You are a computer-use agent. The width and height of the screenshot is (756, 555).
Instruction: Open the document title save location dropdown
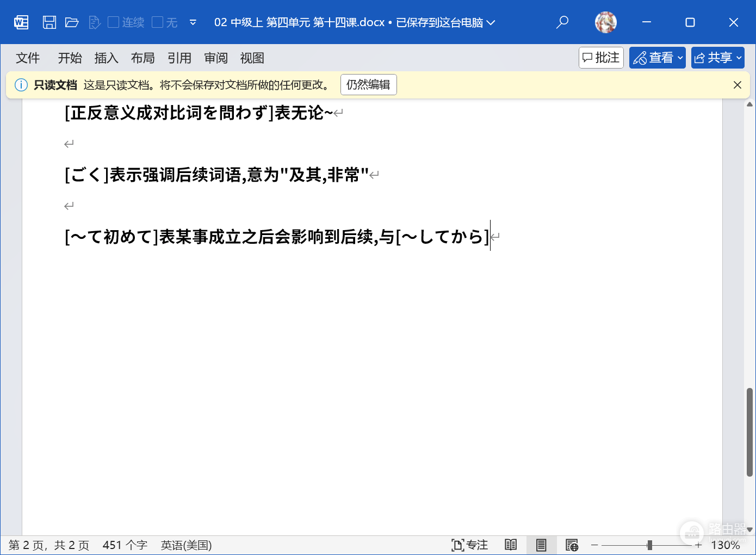click(x=491, y=22)
